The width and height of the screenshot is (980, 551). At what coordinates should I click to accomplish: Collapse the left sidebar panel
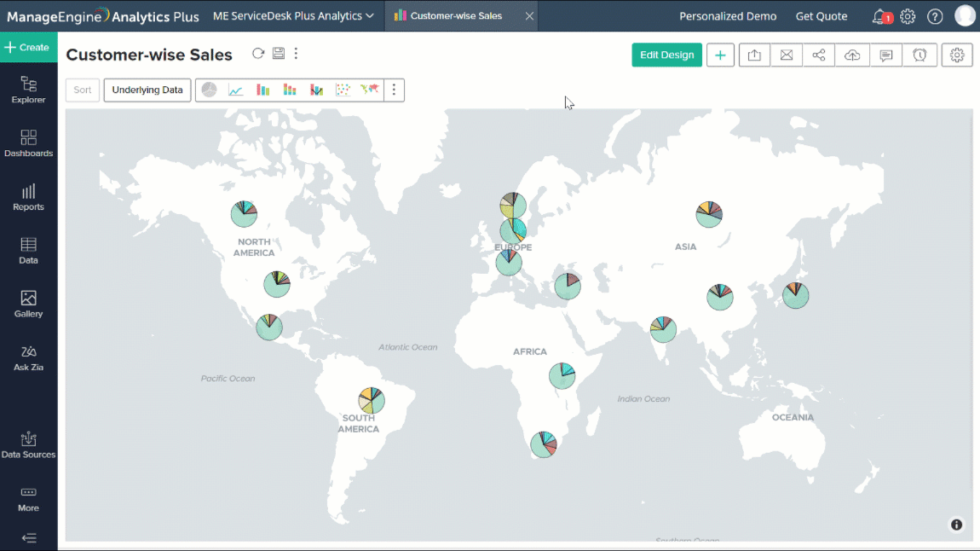pos(28,537)
